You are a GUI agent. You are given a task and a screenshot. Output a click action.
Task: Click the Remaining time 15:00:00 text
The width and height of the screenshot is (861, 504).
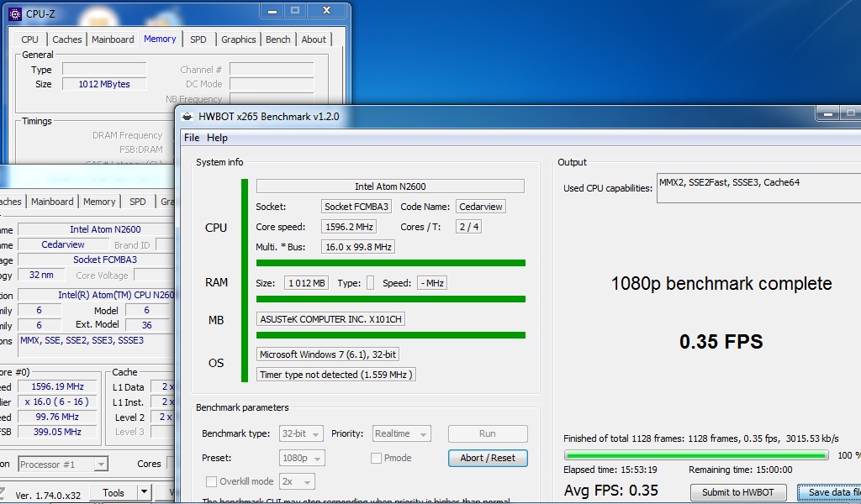740,470
